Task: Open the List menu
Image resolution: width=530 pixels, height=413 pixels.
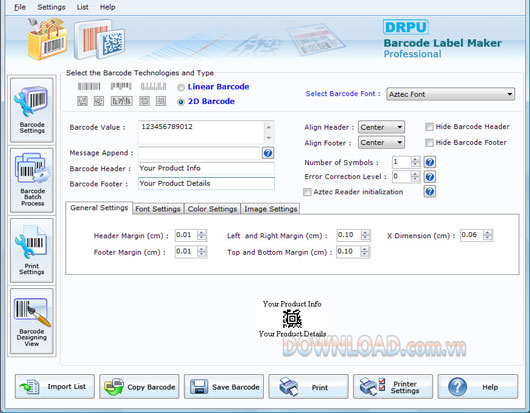Action: [x=82, y=7]
